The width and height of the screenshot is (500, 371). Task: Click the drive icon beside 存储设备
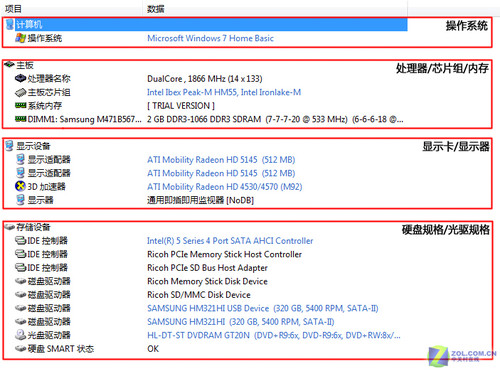pos(9,227)
